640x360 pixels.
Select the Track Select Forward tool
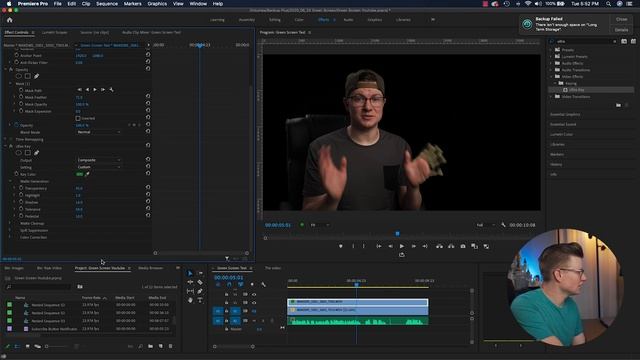pos(200,273)
